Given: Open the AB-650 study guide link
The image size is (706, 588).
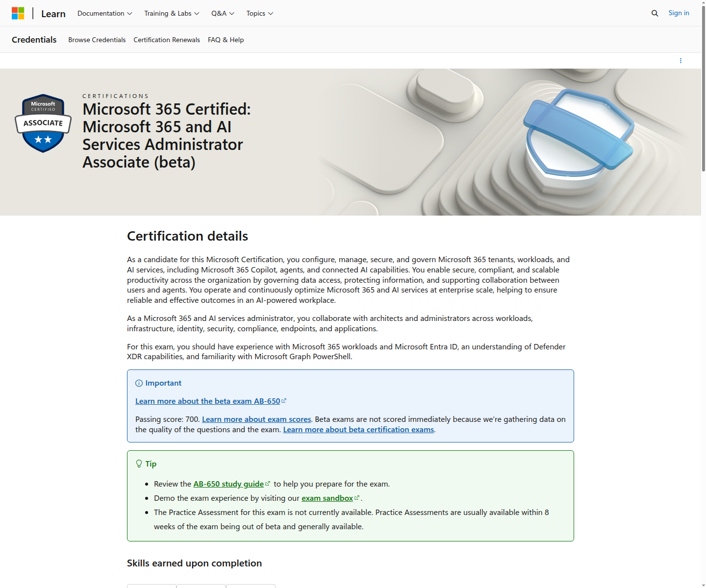Looking at the screenshot, I should tap(228, 484).
